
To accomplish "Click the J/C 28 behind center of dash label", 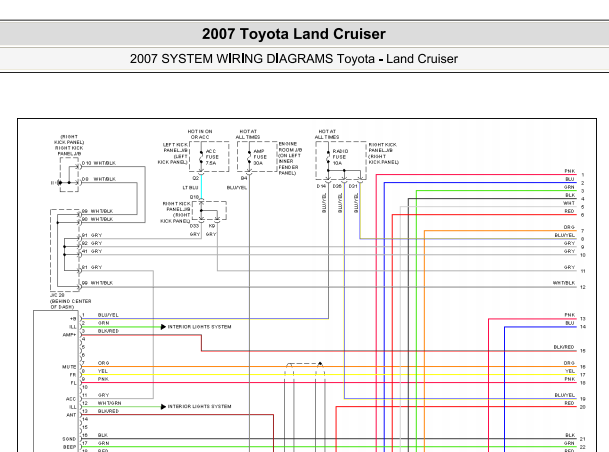I will [x=70, y=301].
